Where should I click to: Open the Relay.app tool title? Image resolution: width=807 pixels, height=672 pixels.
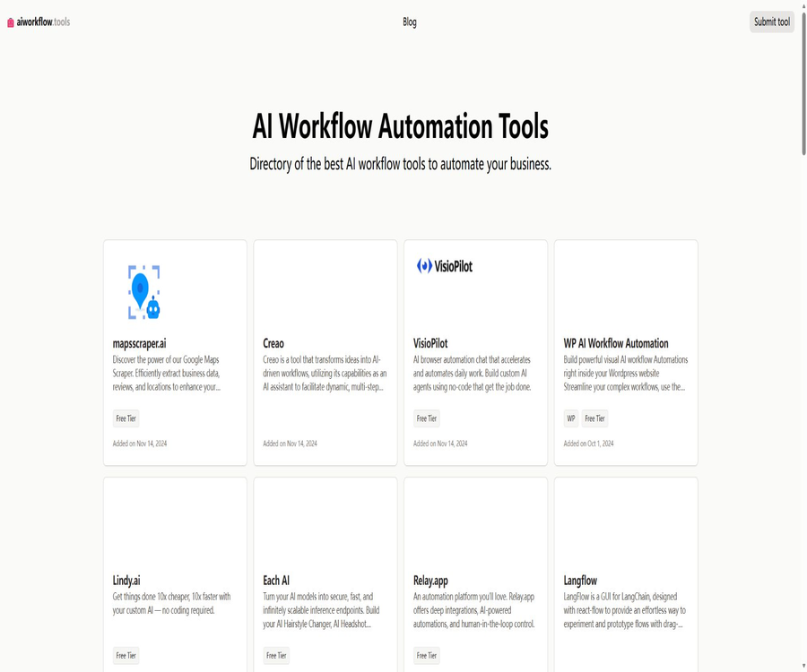430,581
